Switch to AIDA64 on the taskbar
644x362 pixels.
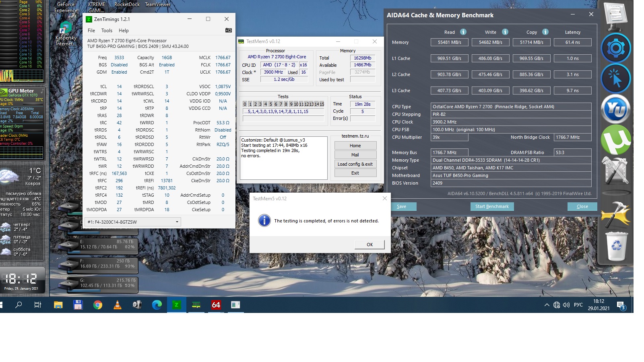(216, 305)
